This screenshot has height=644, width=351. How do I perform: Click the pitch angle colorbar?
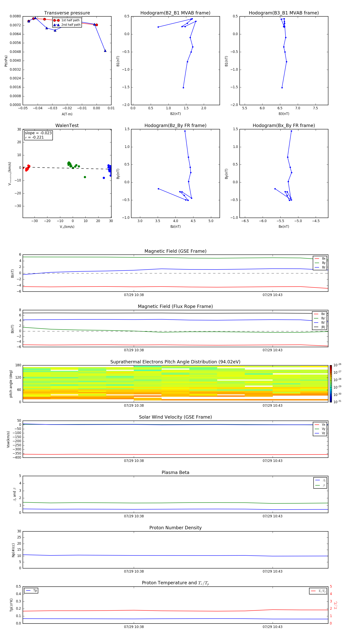click(331, 384)
